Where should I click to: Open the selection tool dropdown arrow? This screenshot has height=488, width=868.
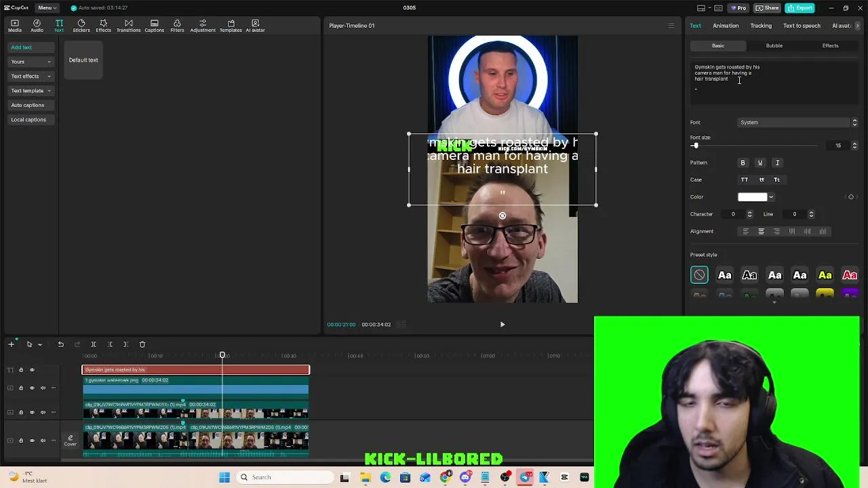40,344
